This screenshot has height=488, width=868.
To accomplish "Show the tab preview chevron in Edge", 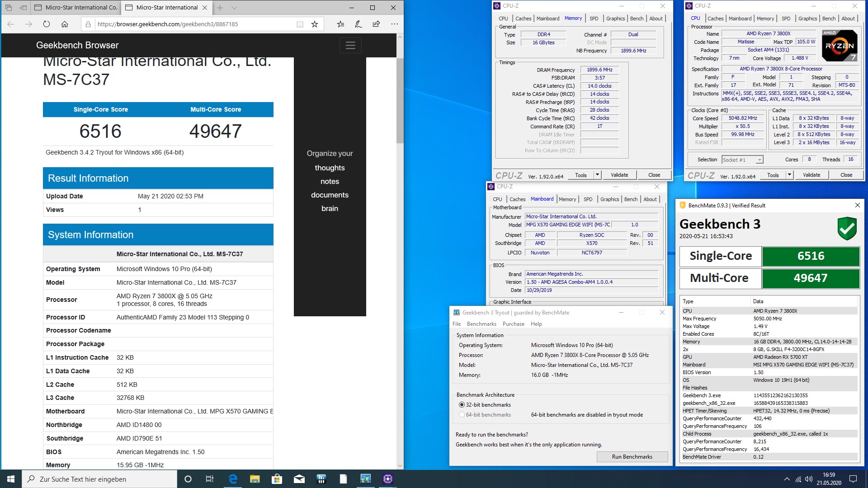I will 234,8.
